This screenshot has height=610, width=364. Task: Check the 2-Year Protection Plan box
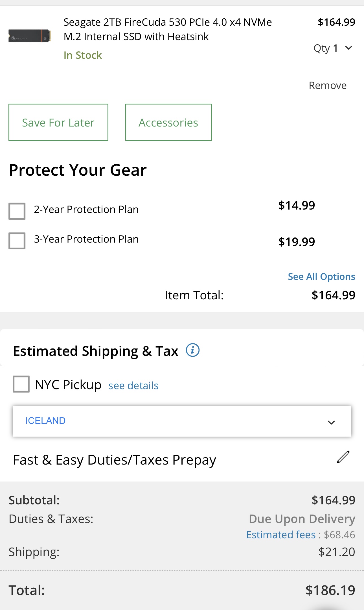17,211
